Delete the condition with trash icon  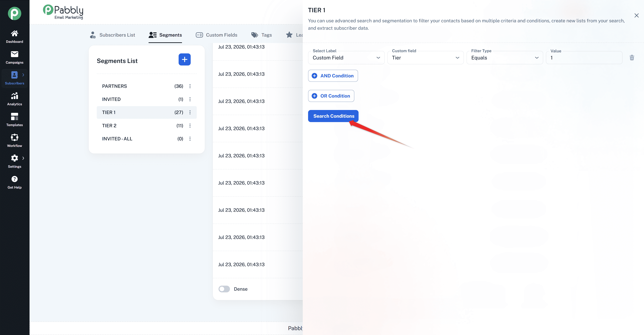(x=632, y=58)
